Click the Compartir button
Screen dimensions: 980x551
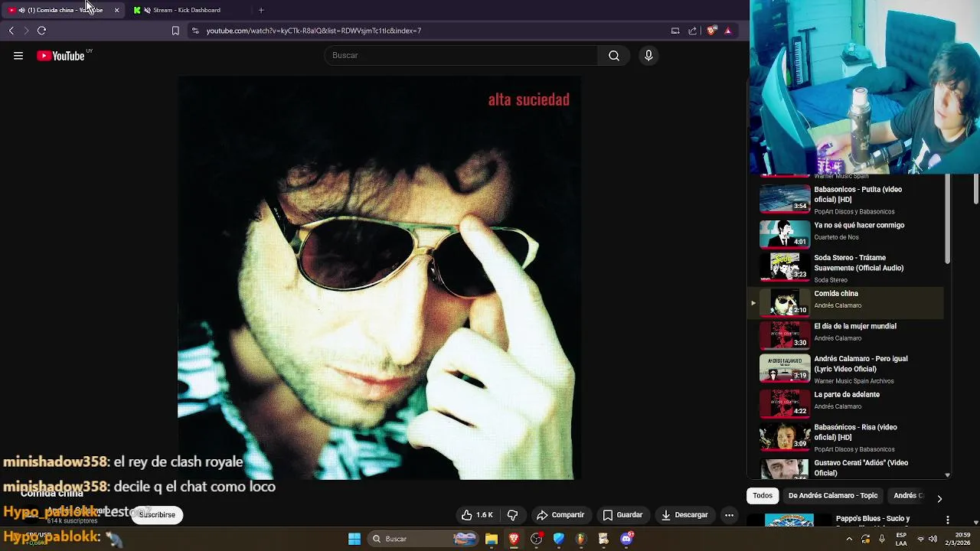pos(560,515)
